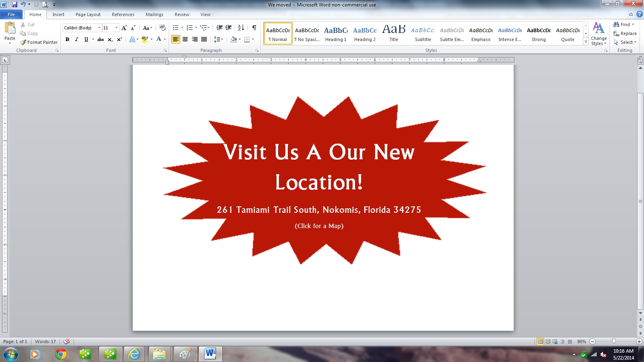Click the Words: 17 count in status bar
The image size is (644, 362).
pos(45,341)
